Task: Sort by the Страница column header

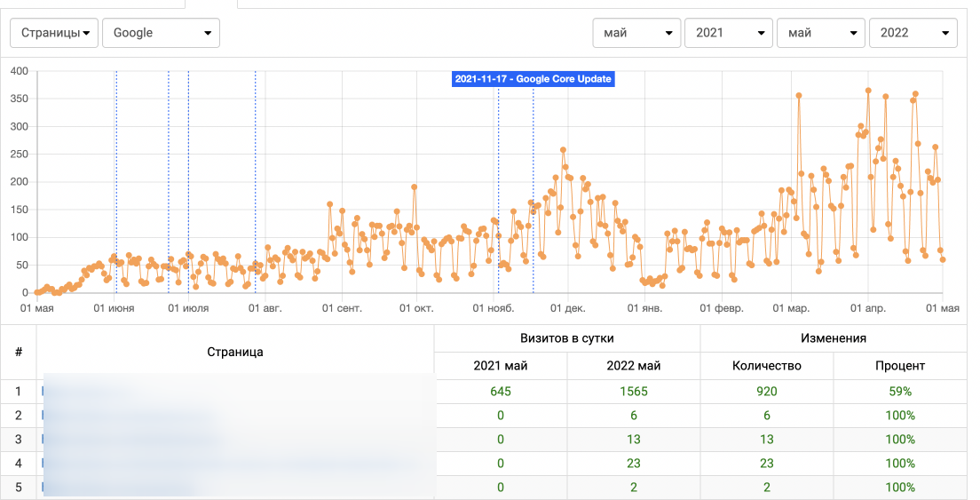Action: (x=235, y=352)
